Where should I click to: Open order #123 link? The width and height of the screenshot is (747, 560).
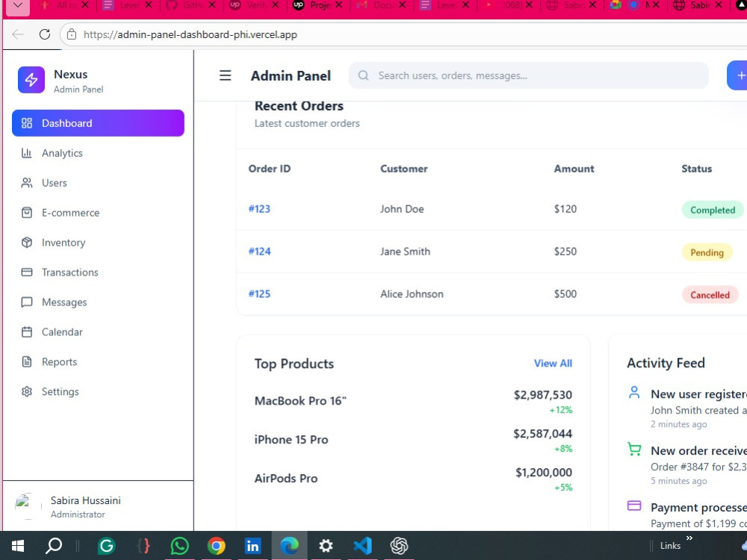pos(259,208)
